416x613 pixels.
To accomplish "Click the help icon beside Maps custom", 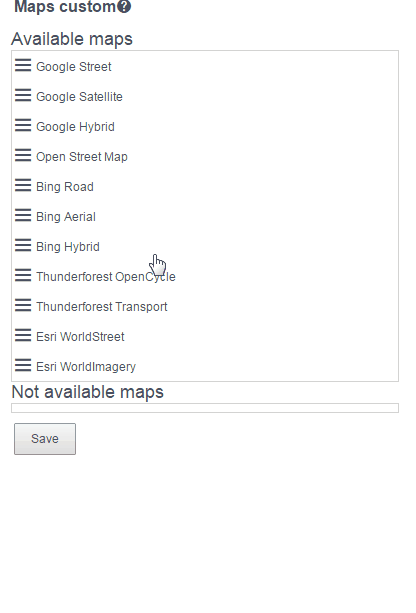I will coord(124,7).
